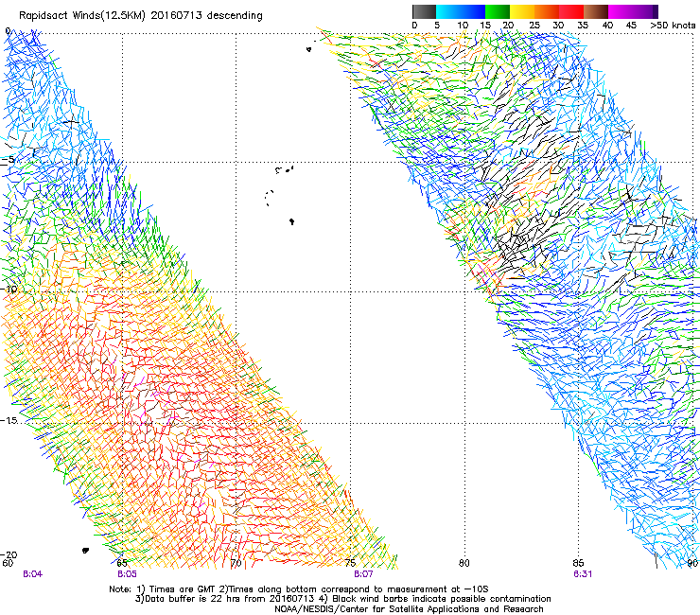Click the cyan-blue 5-15 knot legend segment
The width and height of the screenshot is (700, 615).
461,11
